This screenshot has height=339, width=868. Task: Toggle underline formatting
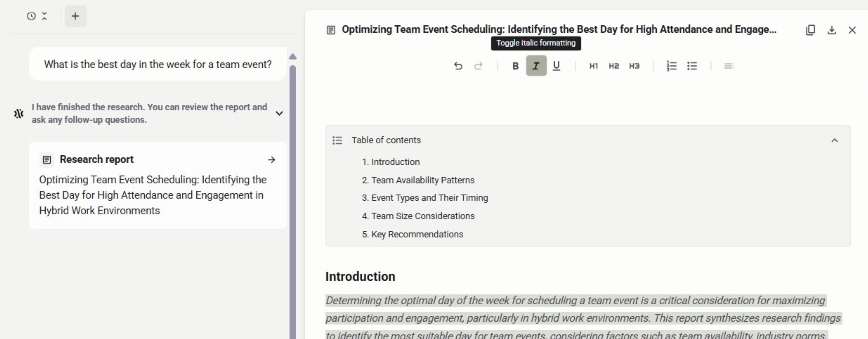pos(556,66)
